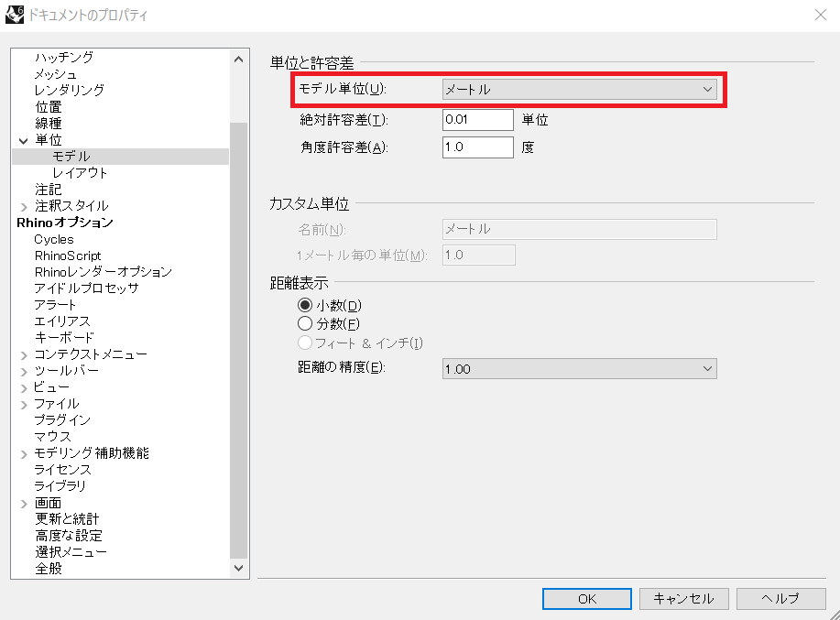Expand the ビュー tree node

(24, 388)
